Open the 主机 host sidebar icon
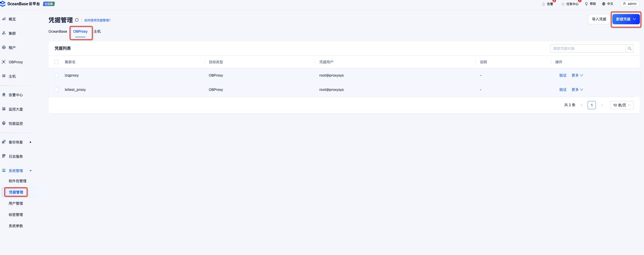 coord(4,76)
